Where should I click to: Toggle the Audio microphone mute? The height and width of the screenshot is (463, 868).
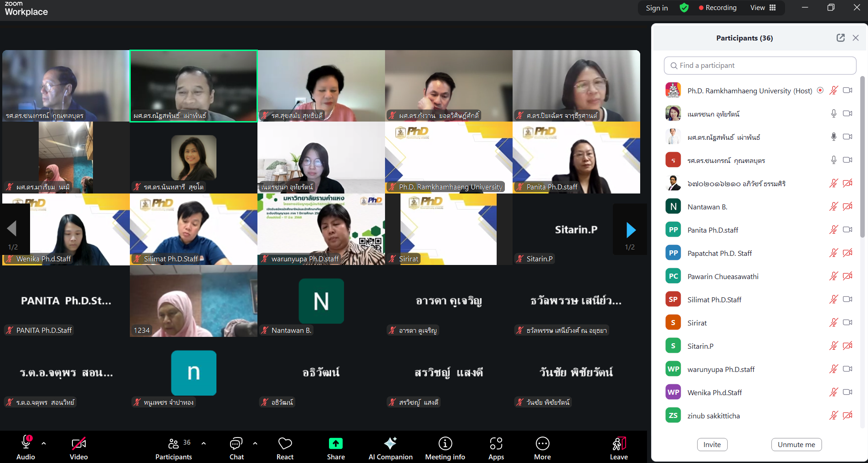(x=26, y=443)
